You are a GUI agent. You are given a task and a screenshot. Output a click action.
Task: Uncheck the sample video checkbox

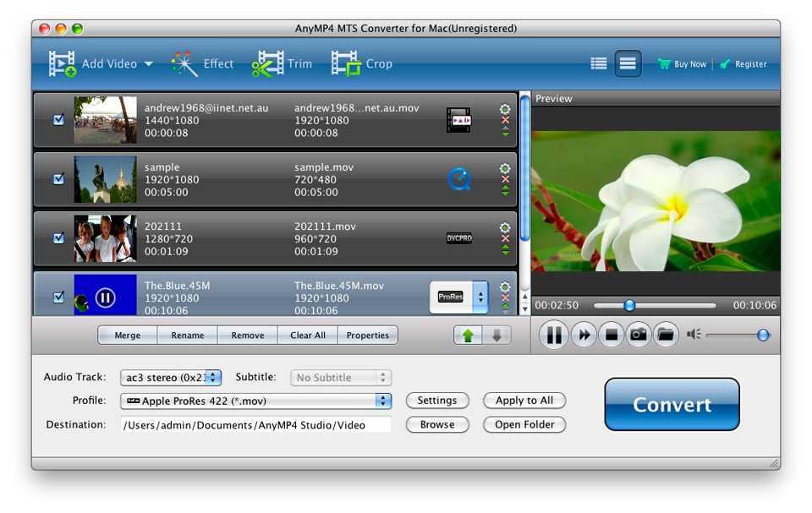point(58,179)
